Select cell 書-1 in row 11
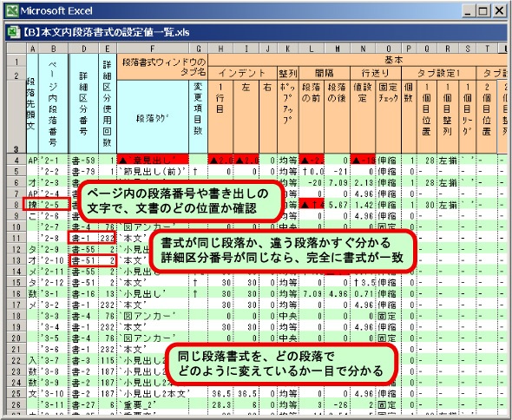512x420 pixels. click(x=84, y=238)
